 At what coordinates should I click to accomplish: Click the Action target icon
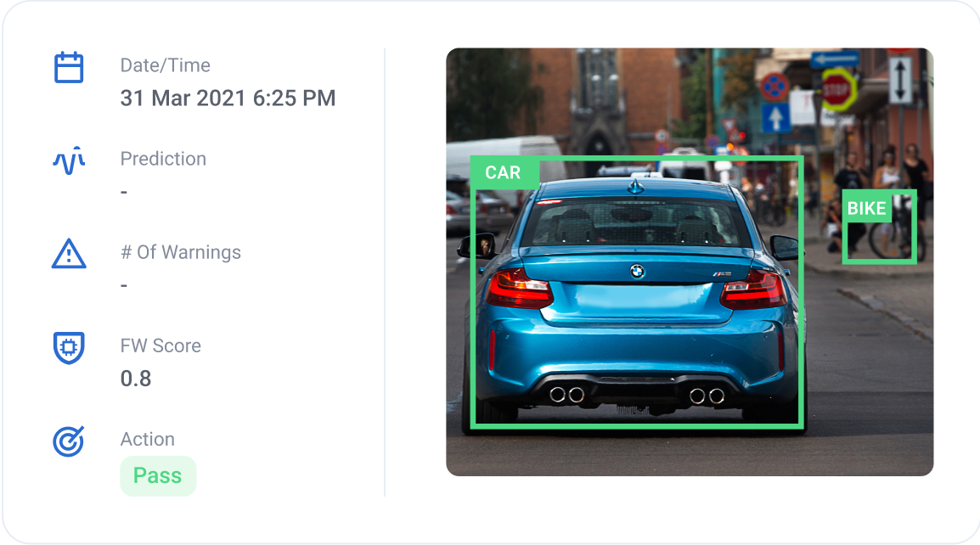click(x=69, y=441)
